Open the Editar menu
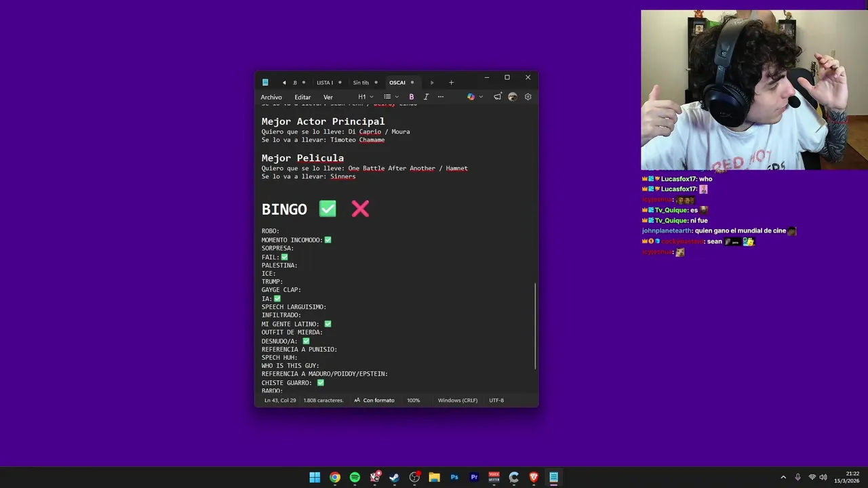The image size is (868, 488). pos(302,98)
